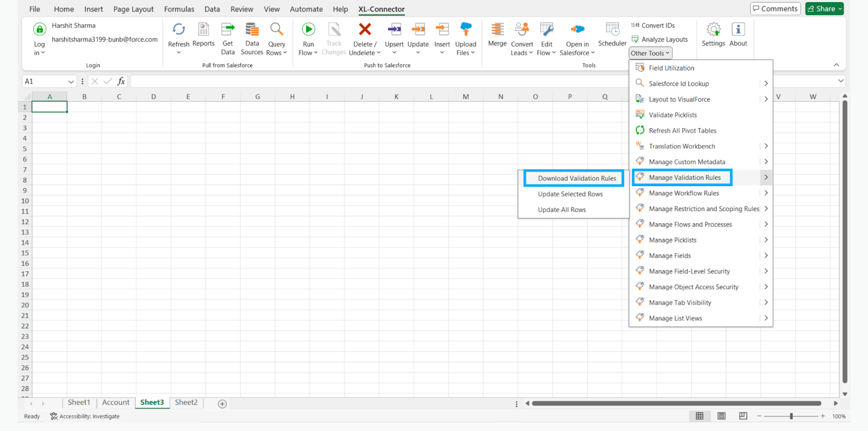Click the zoom slider handle
The image size is (868, 431).
(792, 416)
